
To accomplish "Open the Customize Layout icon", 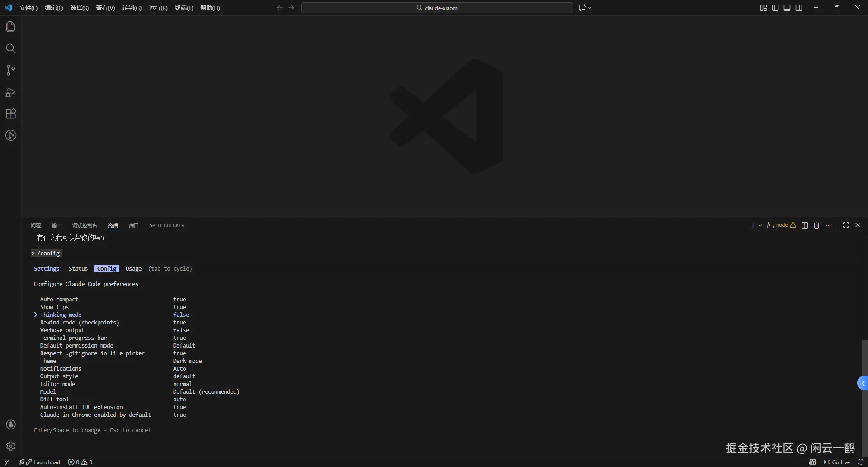I will click(764, 8).
